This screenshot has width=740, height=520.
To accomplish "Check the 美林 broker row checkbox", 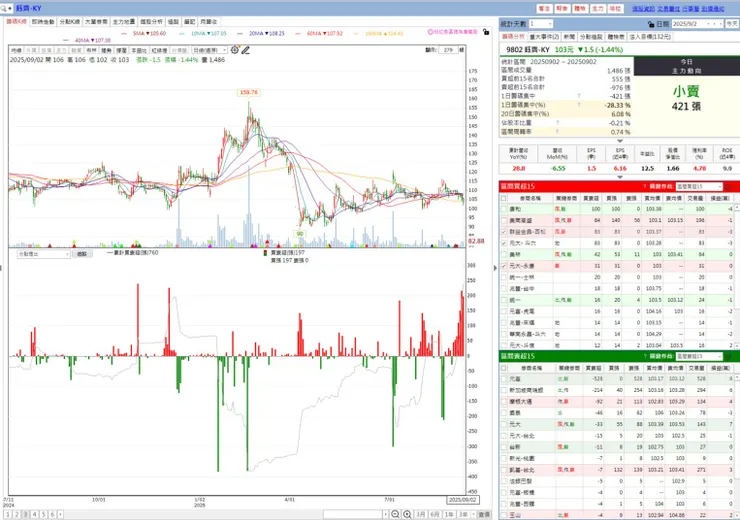I will pyautogui.click(x=504, y=254).
